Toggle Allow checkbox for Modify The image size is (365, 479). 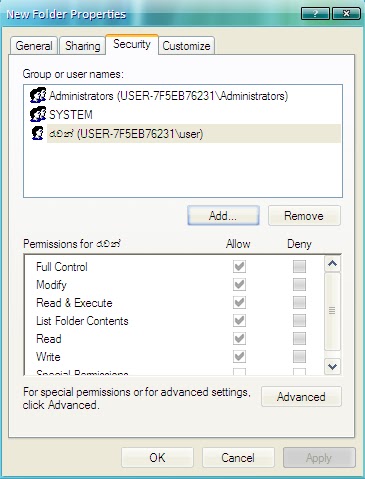[x=239, y=284]
